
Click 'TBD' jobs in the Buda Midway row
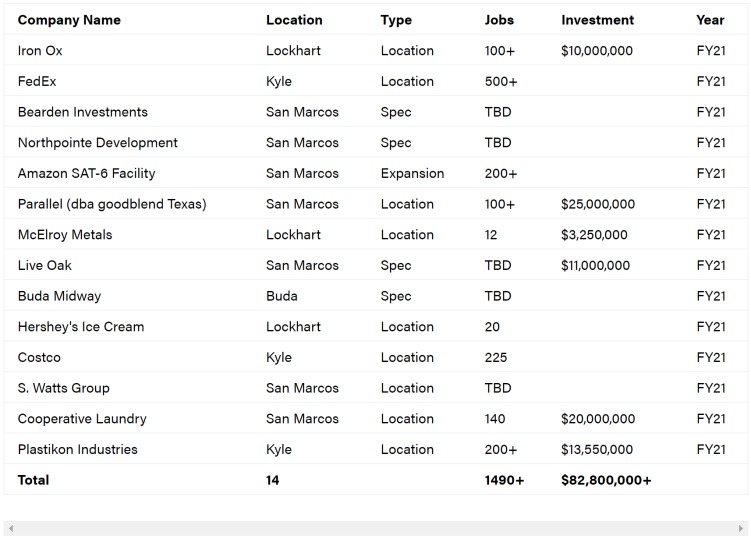tap(498, 296)
